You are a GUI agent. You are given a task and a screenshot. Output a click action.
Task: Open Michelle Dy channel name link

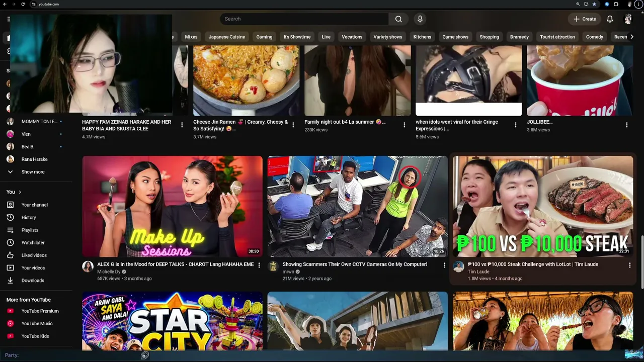pos(109,272)
